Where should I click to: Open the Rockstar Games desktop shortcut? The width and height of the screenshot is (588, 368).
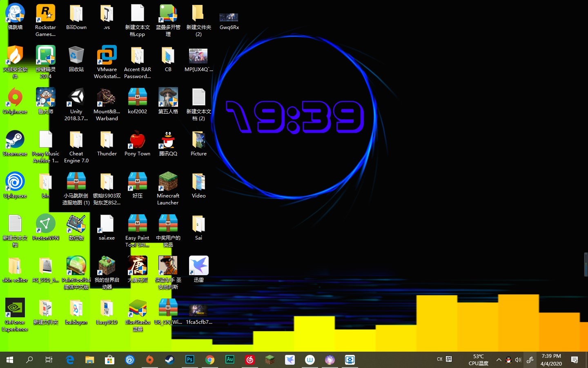(x=45, y=20)
